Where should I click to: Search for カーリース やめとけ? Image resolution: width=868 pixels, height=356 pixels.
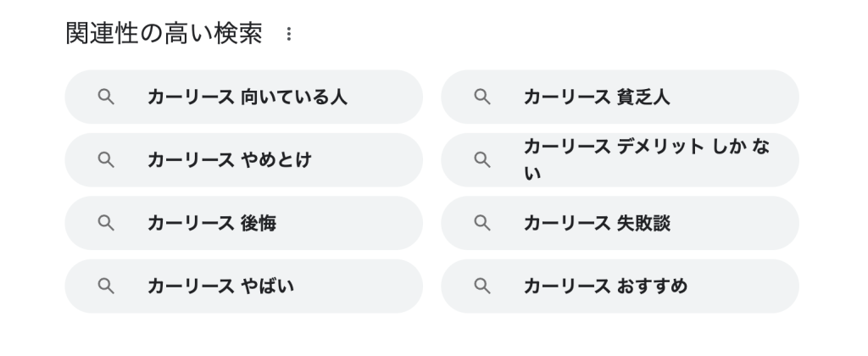[244, 160]
